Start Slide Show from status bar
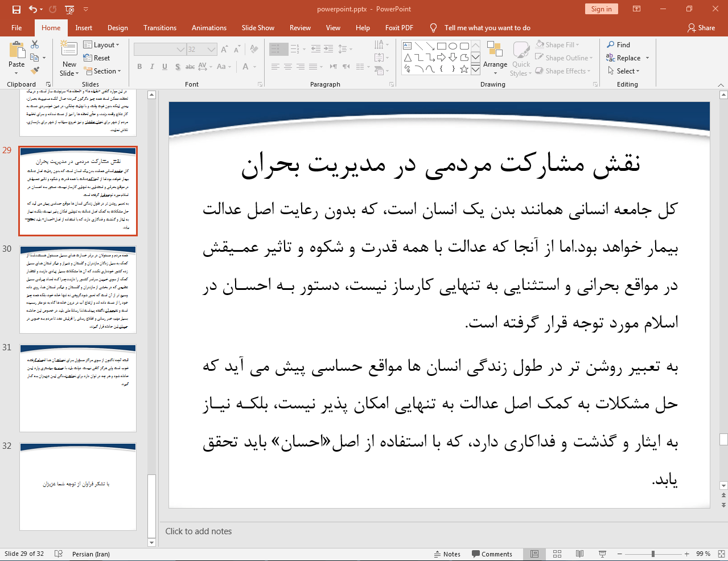 point(602,554)
